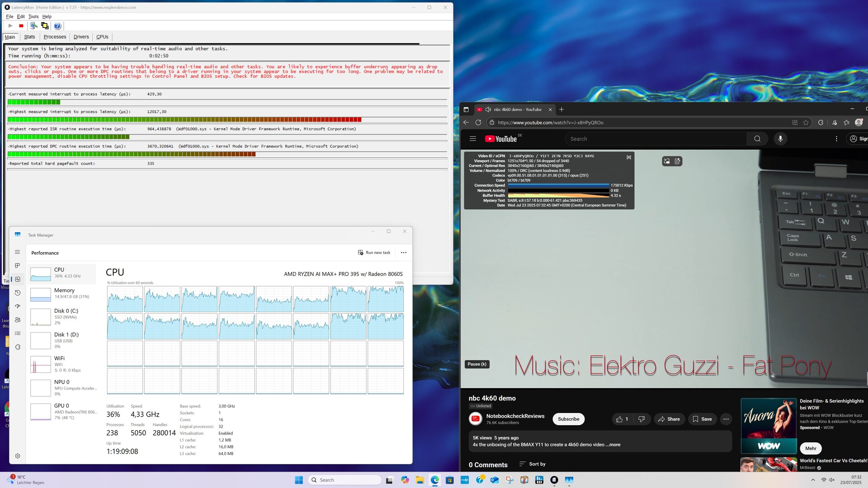The image size is (868, 488).
Task: Click Run new task in Task Manager
Action: (x=374, y=253)
